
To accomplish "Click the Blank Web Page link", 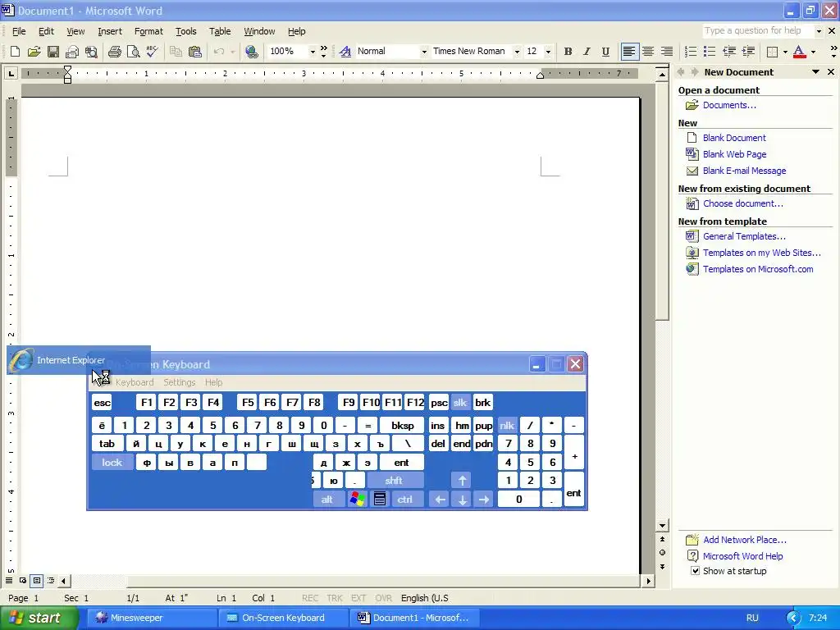I will pyautogui.click(x=734, y=154).
